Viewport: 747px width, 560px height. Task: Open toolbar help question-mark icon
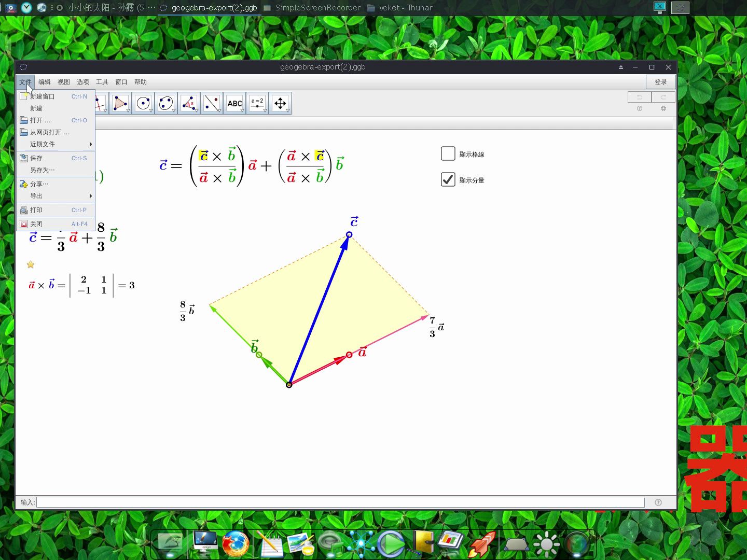pos(640,108)
